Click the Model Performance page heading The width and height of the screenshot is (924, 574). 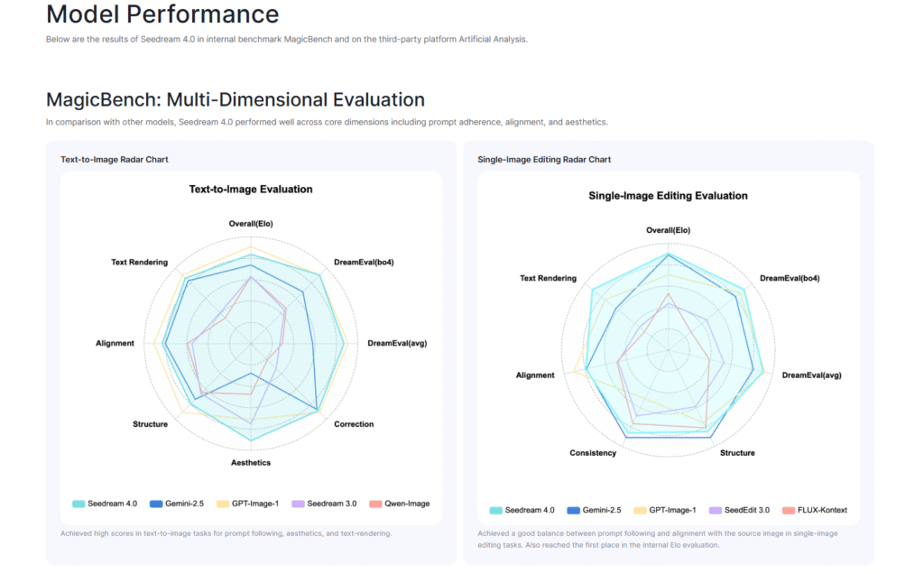(x=162, y=14)
